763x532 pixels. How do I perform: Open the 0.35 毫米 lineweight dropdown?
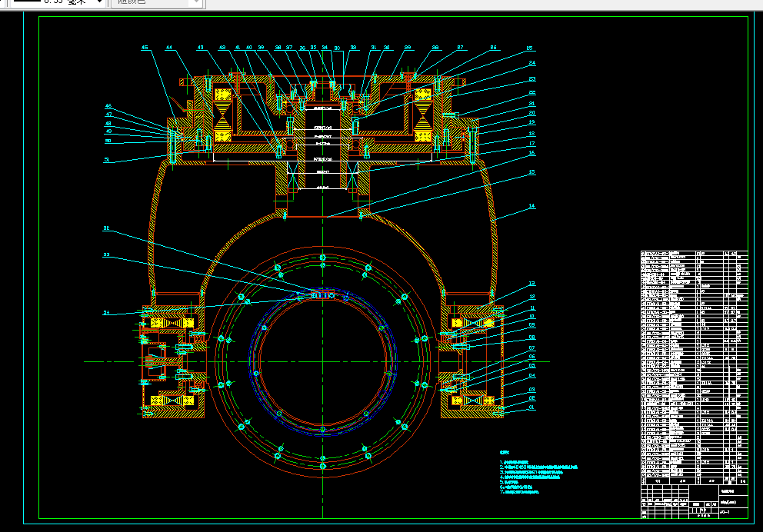click(x=58, y=2)
